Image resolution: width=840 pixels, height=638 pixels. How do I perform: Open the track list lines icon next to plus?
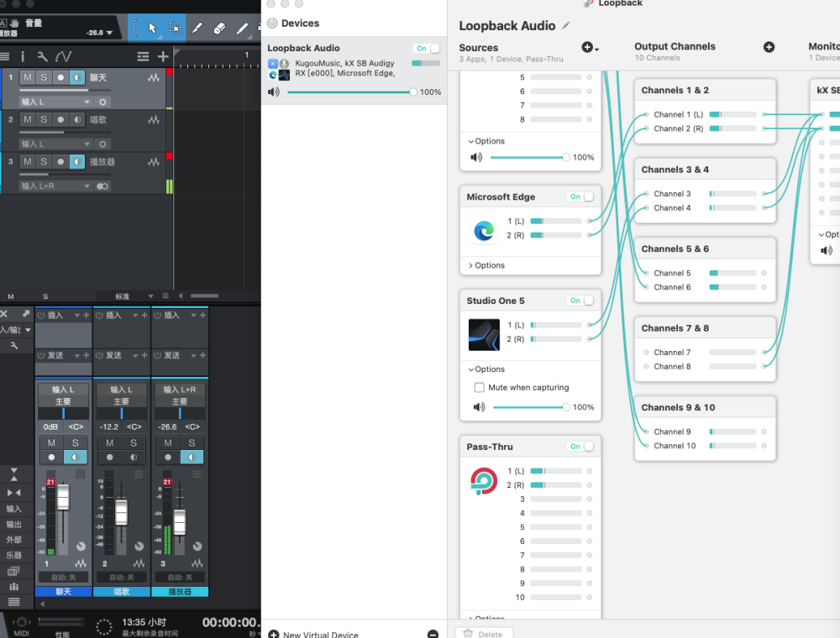(143, 56)
